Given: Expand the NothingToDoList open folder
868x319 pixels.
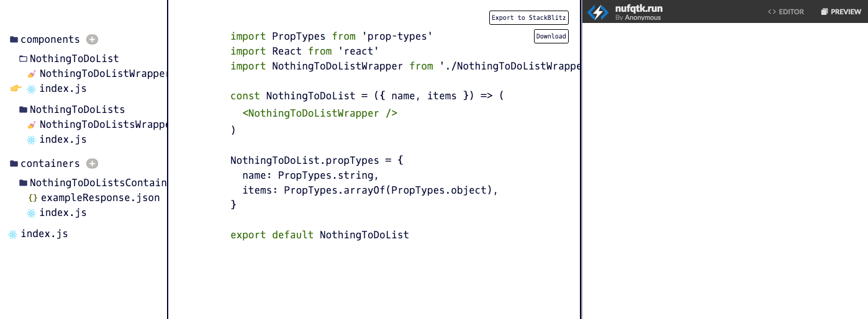Looking at the screenshot, I should click(x=23, y=59).
